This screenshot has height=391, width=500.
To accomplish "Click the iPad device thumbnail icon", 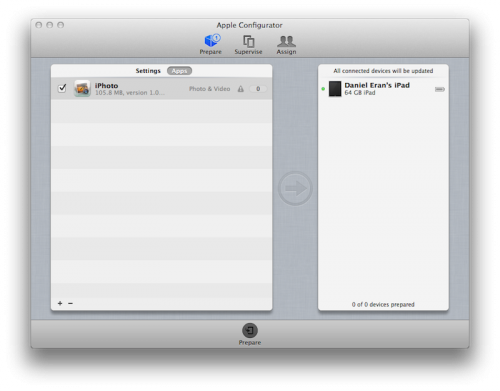I will pyautogui.click(x=335, y=89).
